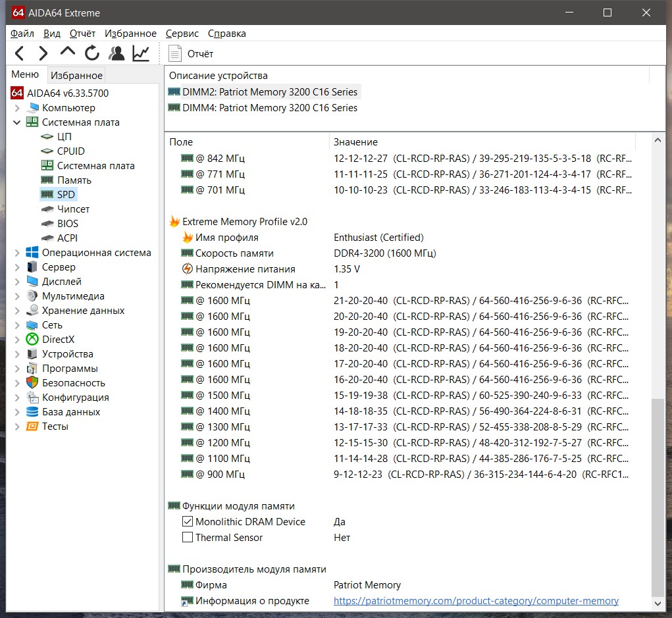Image resolution: width=672 pixels, height=618 pixels.
Task: Click the Значение column header
Action: [x=355, y=142]
